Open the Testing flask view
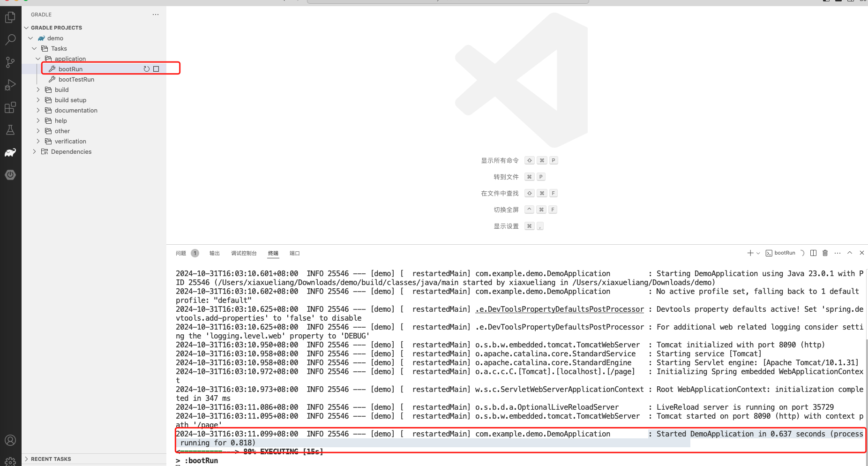 (x=10, y=130)
